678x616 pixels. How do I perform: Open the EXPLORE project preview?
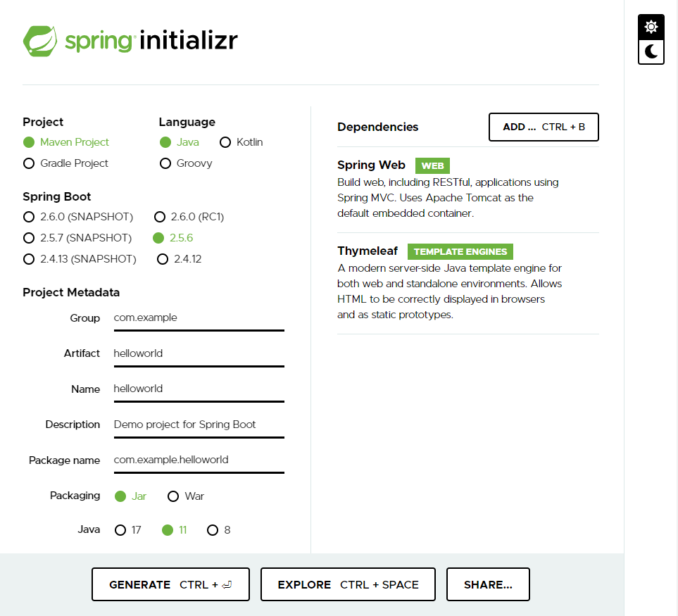click(348, 584)
